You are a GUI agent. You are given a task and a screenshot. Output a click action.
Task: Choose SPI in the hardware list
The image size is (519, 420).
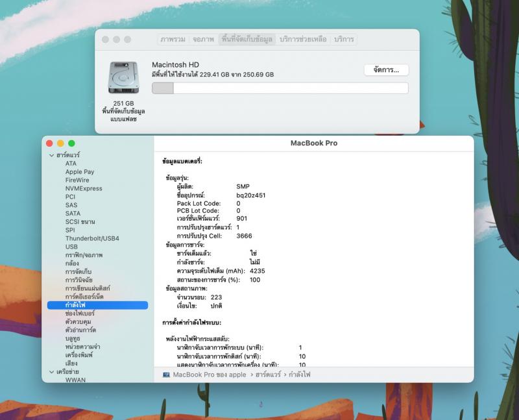[x=70, y=230]
